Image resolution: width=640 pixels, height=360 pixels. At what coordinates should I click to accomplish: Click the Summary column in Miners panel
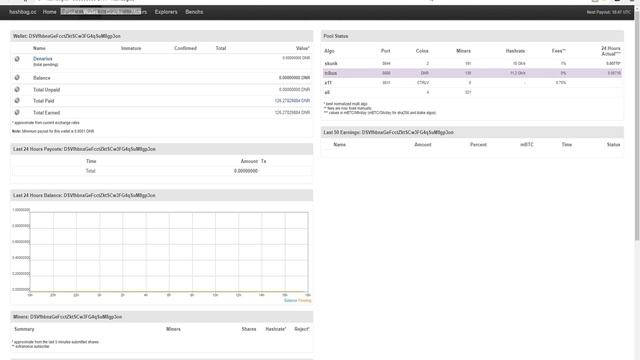tap(24, 329)
